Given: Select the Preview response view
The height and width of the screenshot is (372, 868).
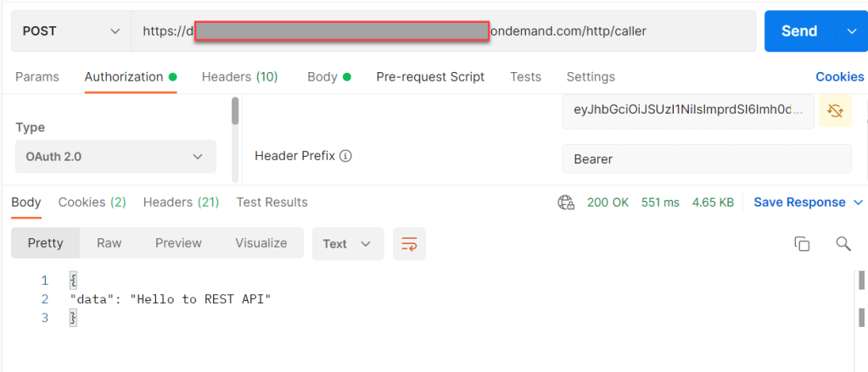Looking at the screenshot, I should pyautogui.click(x=177, y=243).
